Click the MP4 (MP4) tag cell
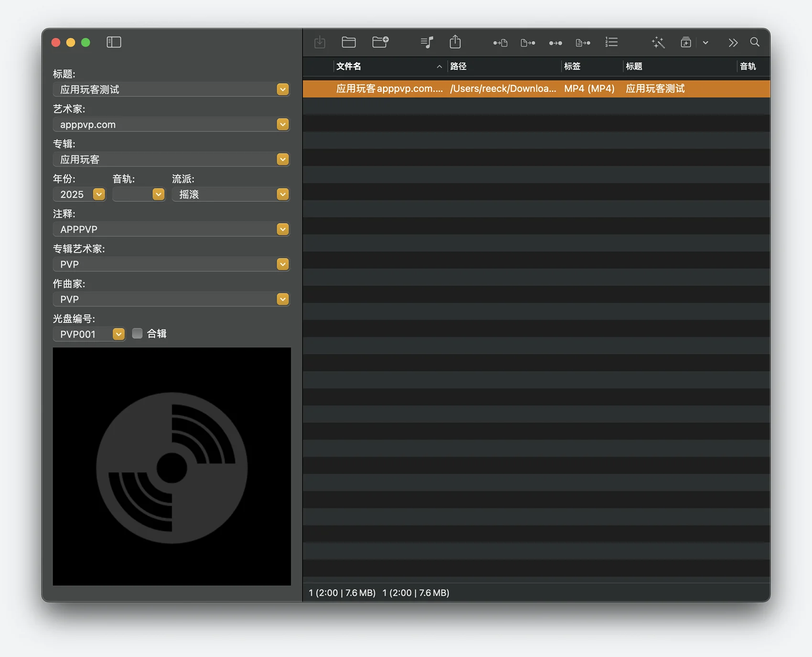The height and width of the screenshot is (657, 812). coord(589,89)
